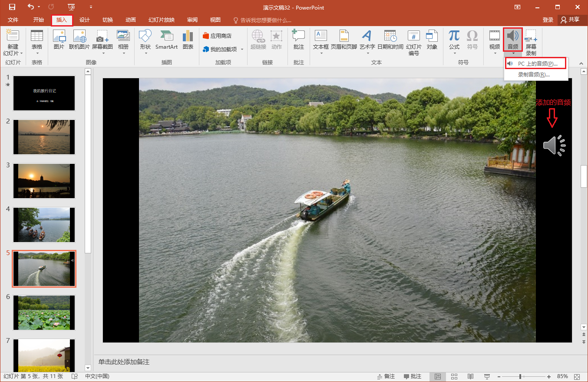Check spelling via status bar proofing icon
The width and height of the screenshot is (588, 382).
pyautogui.click(x=75, y=376)
